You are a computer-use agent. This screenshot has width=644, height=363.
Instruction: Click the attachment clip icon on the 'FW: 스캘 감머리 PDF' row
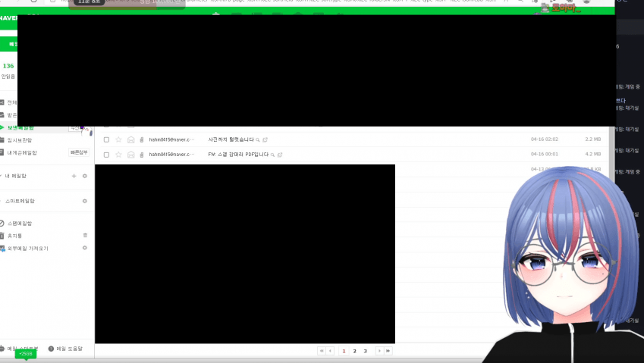click(x=142, y=155)
